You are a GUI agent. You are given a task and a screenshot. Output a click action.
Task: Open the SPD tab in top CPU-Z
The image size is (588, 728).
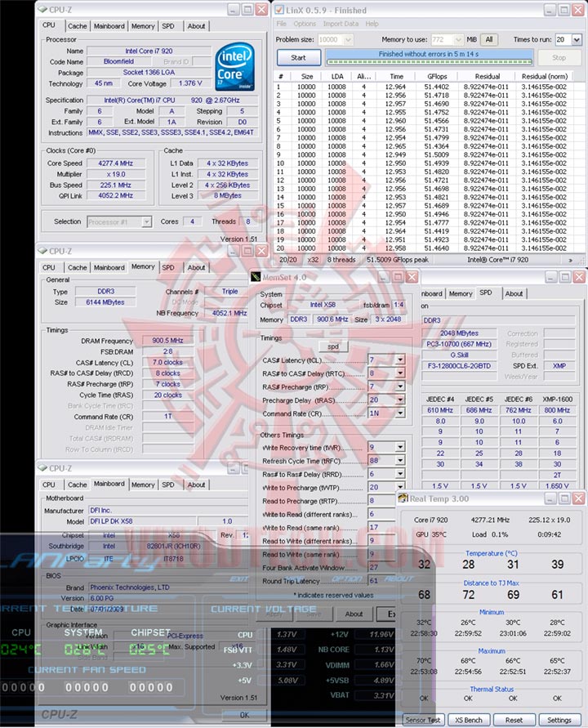click(168, 26)
